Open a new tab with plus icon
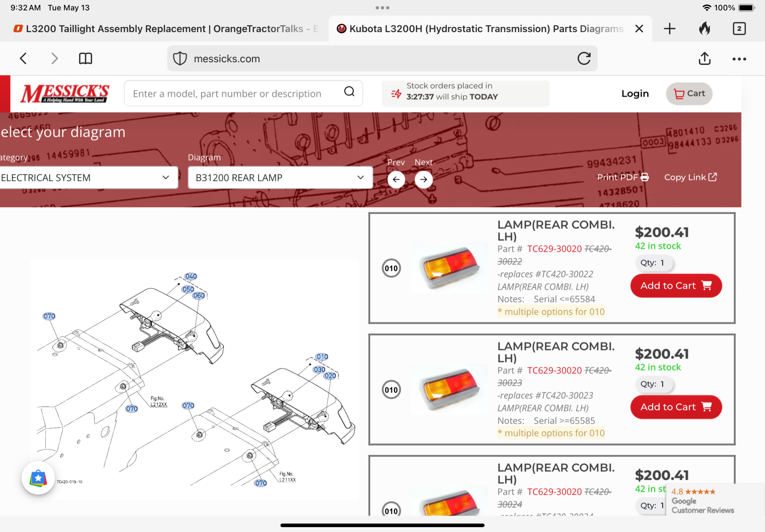The image size is (765, 532). tap(670, 29)
